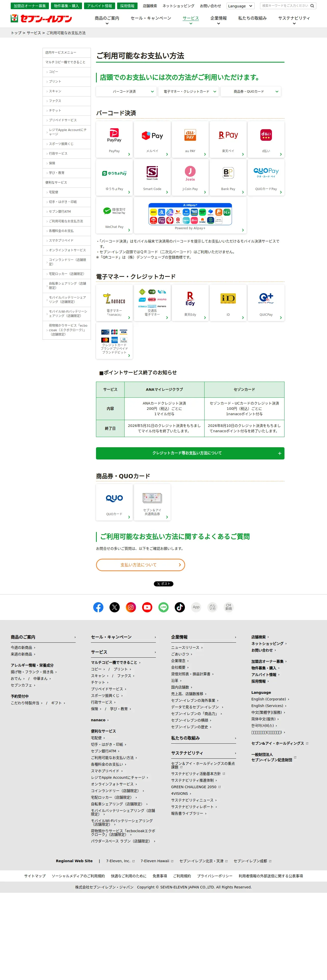This screenshot has width=327, height=980.
Task: Click the LINE social icon
Action: click(163, 607)
